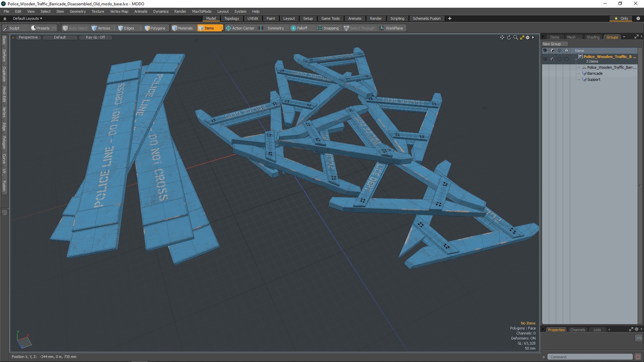Add a new layout tab with plus button

pyautogui.click(x=449, y=18)
